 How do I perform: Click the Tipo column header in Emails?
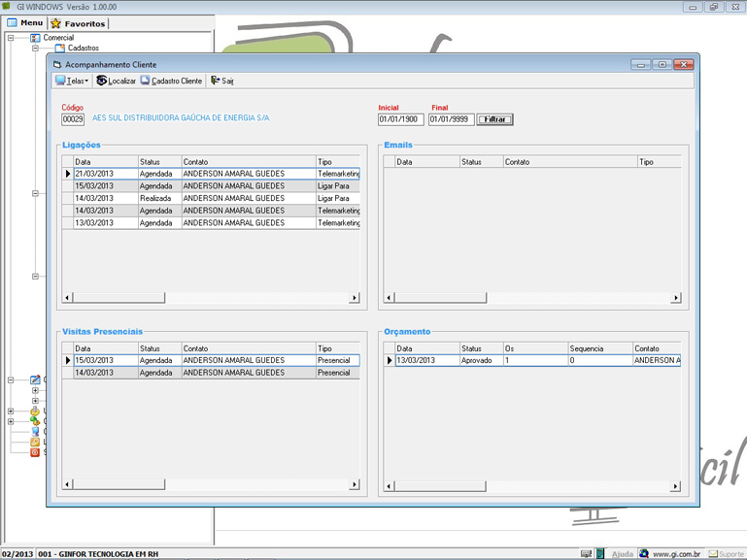pyautogui.click(x=660, y=162)
